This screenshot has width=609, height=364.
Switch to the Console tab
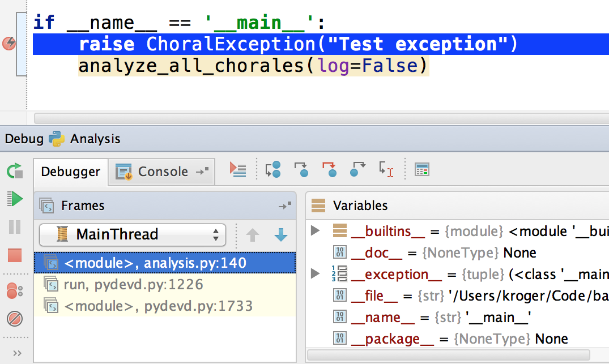162,172
